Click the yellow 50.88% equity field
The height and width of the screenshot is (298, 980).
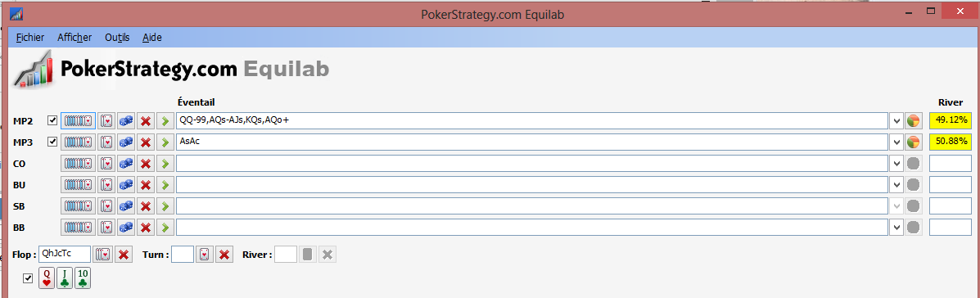[950, 142]
